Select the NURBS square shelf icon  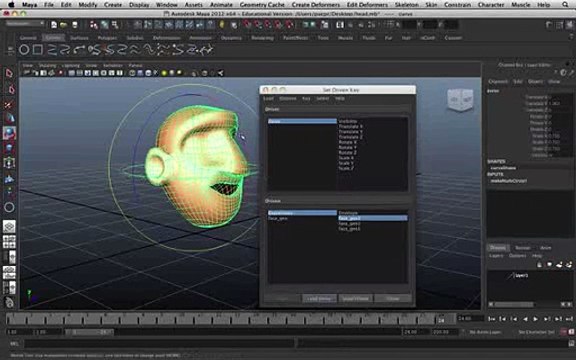[x=37, y=50]
